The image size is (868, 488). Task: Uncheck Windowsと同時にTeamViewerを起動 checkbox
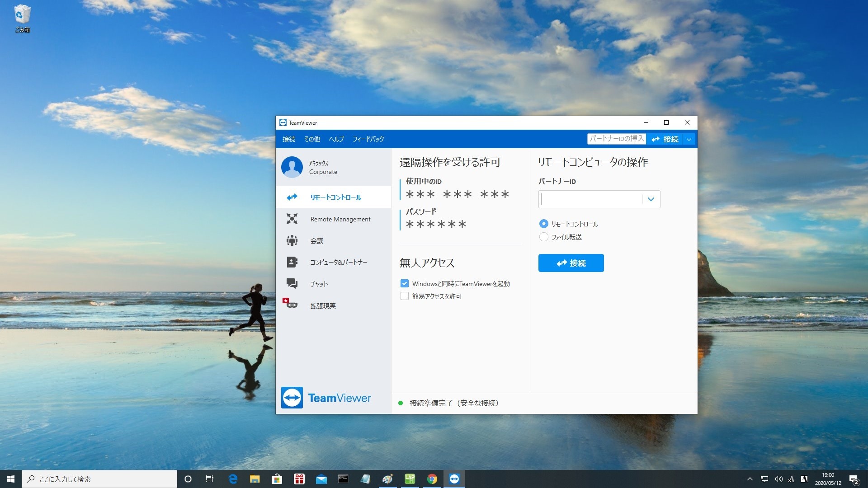coord(405,283)
